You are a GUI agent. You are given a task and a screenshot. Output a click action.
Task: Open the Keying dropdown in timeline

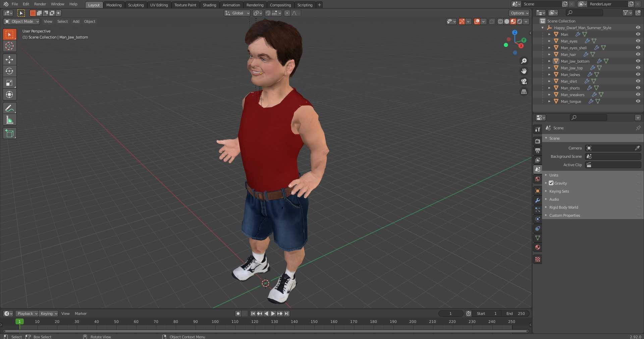coord(48,314)
